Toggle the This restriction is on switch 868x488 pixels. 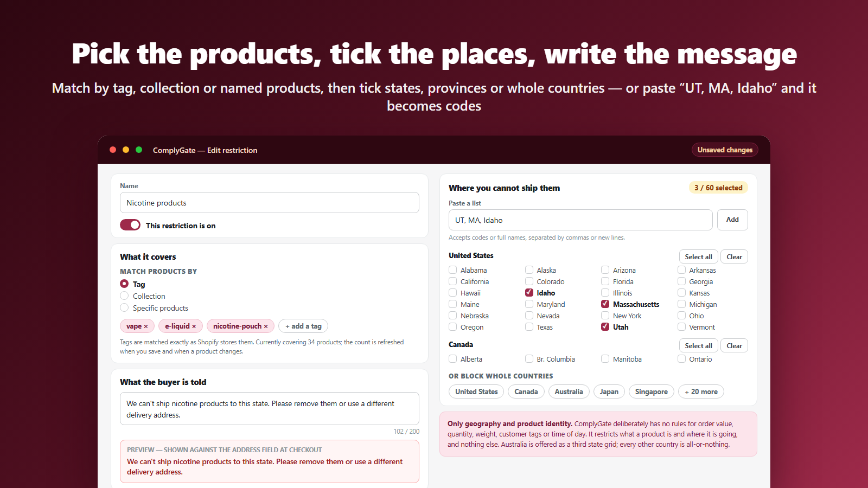[x=130, y=225]
